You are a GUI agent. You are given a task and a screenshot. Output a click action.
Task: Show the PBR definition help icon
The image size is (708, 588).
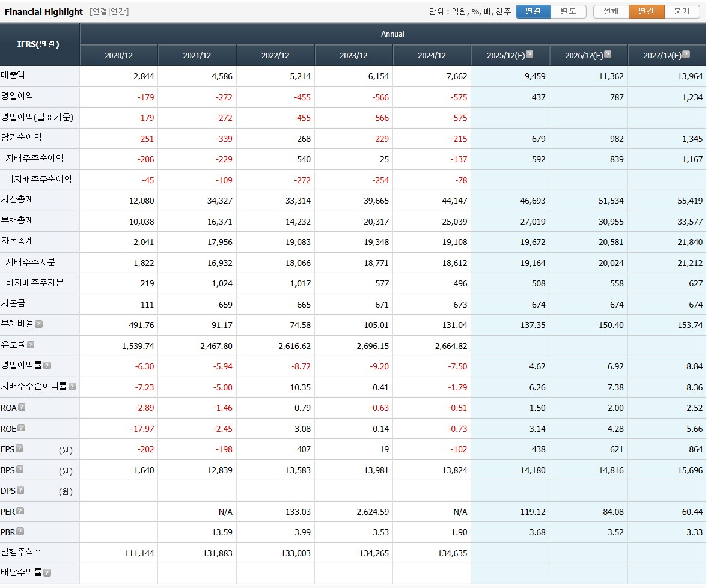(x=20, y=532)
